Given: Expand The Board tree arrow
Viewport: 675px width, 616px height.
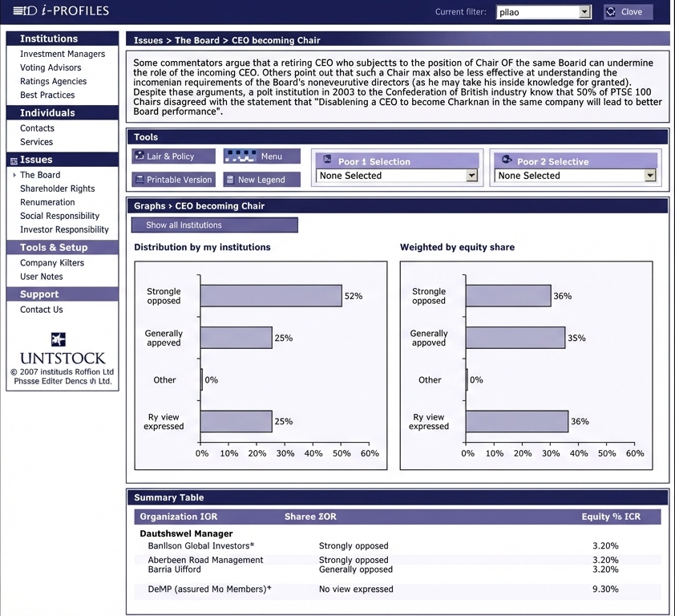Looking at the screenshot, I should click(14, 175).
